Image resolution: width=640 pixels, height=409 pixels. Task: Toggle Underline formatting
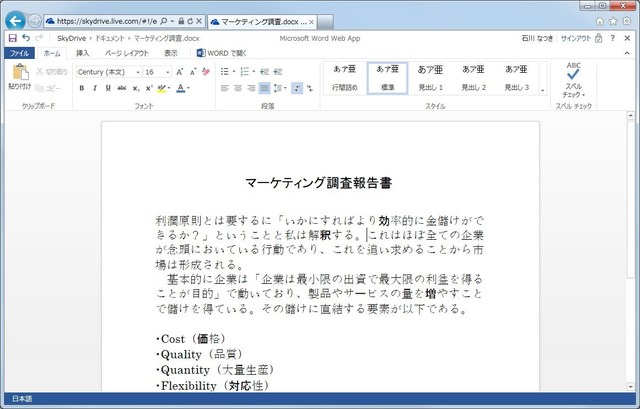click(x=107, y=88)
